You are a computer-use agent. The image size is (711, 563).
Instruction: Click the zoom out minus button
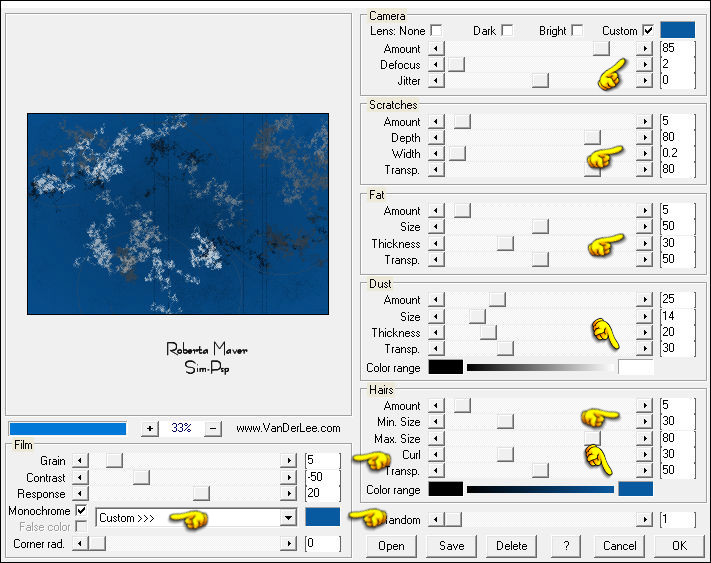tap(212, 428)
